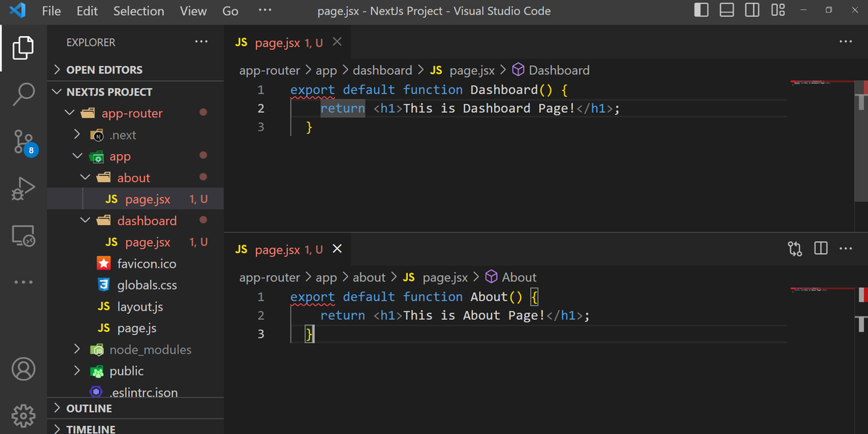Viewport: 868px width, 434px height.
Task: Click the Accounts icon above the gear
Action: (23, 369)
